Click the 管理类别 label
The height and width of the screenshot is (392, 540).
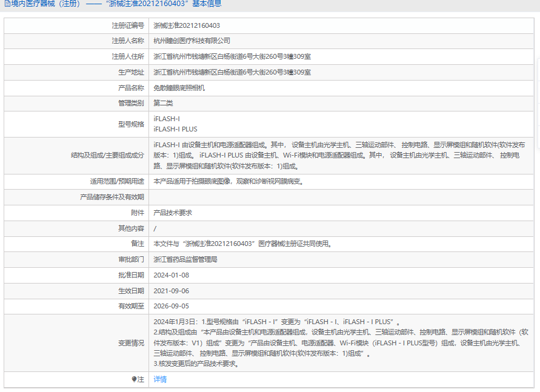pyautogui.click(x=131, y=103)
